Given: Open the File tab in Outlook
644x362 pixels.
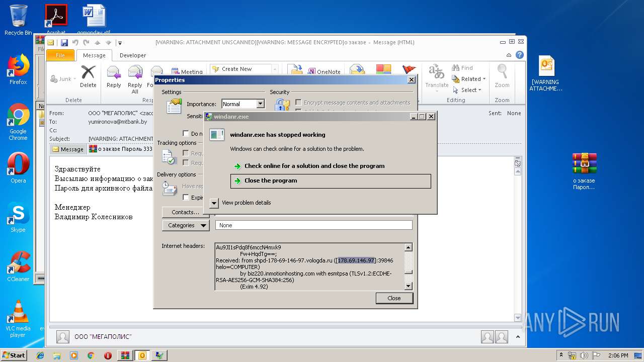Looking at the screenshot, I should (60, 55).
